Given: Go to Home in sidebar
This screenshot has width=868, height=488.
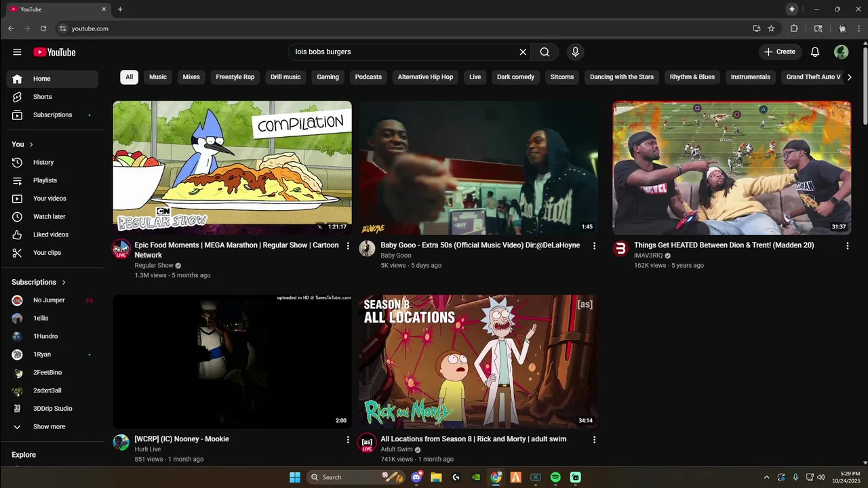Looking at the screenshot, I should tap(52, 79).
